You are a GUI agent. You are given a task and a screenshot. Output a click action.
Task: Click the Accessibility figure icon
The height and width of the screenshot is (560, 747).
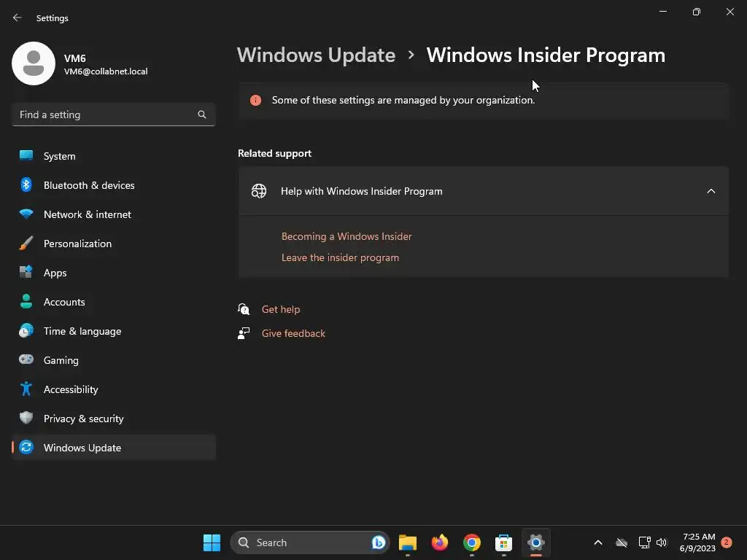click(26, 389)
